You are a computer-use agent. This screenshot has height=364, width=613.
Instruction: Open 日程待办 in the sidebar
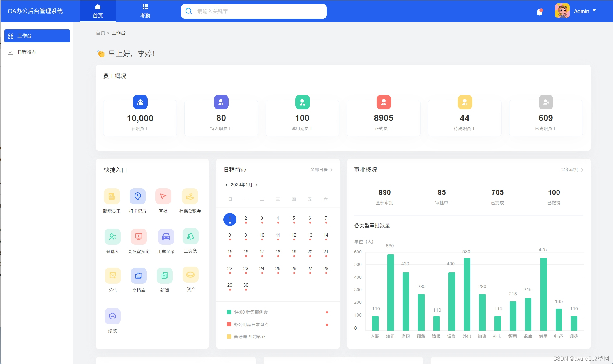coord(27,52)
